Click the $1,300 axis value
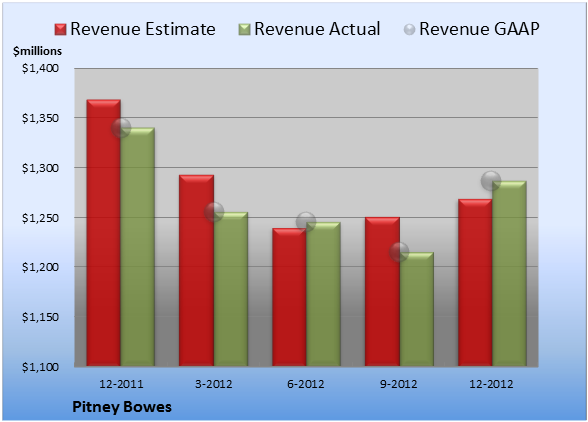 [x=40, y=168]
